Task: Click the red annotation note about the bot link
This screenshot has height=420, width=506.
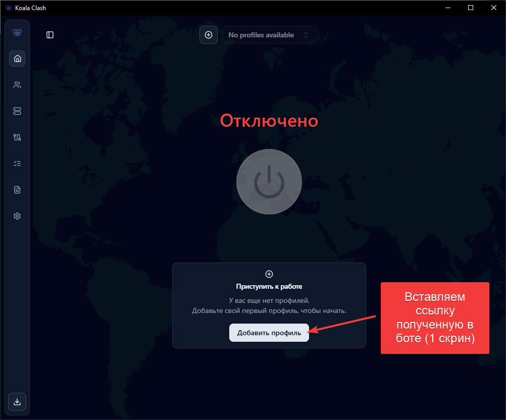Action: [x=434, y=318]
